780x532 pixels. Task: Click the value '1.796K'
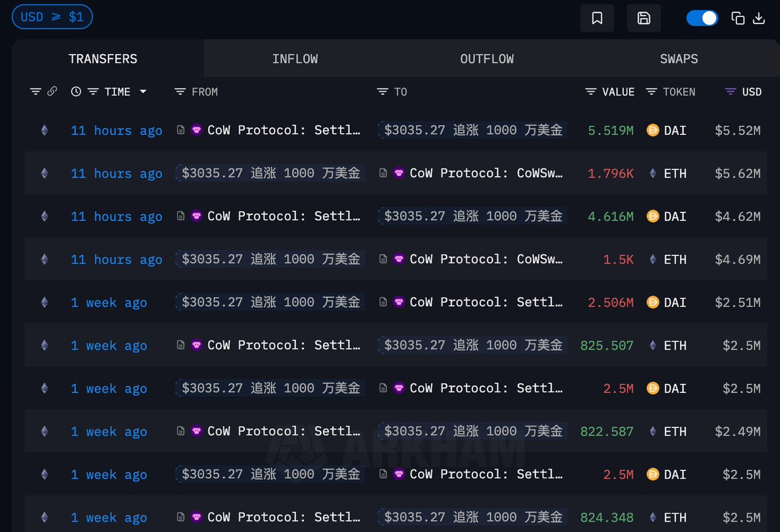point(610,173)
